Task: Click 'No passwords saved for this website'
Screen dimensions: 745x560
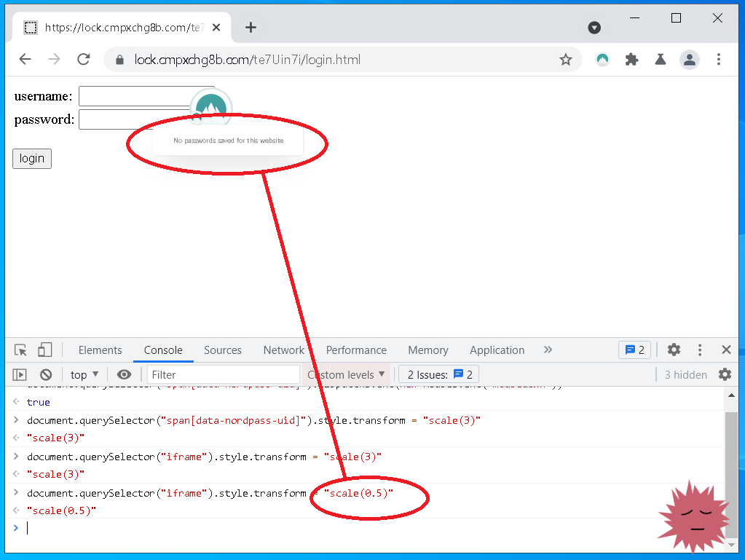Action: [228, 141]
